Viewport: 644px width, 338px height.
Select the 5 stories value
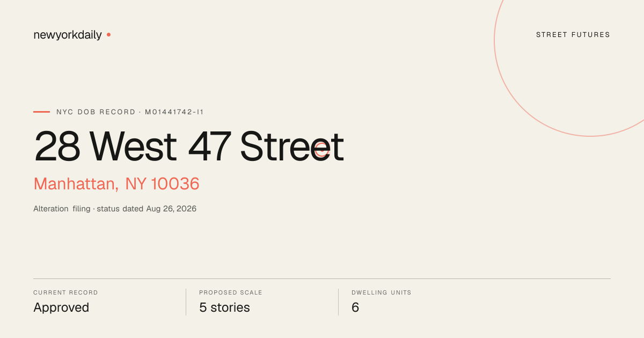pos(224,308)
